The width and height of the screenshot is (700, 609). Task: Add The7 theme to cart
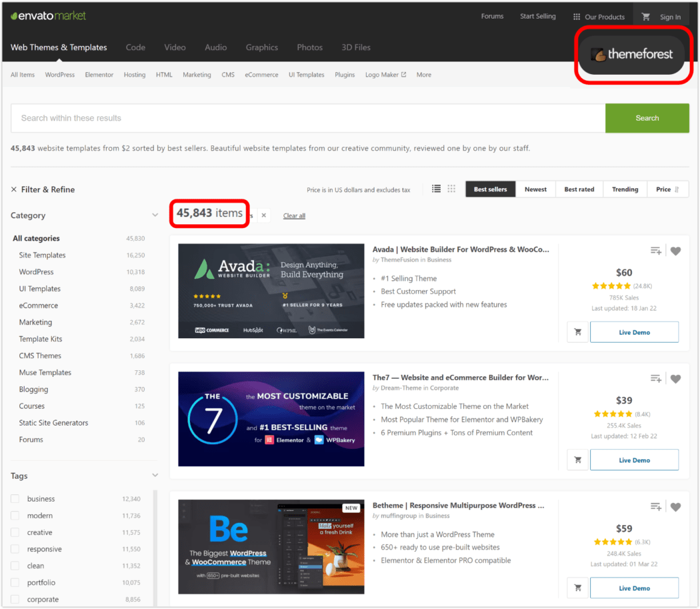pyautogui.click(x=578, y=460)
